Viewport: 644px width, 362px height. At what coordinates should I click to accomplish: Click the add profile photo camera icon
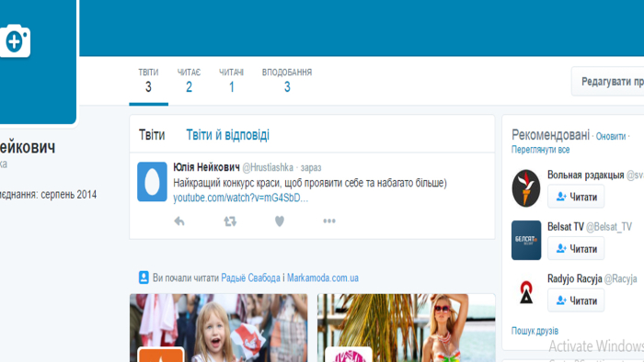click(15, 41)
